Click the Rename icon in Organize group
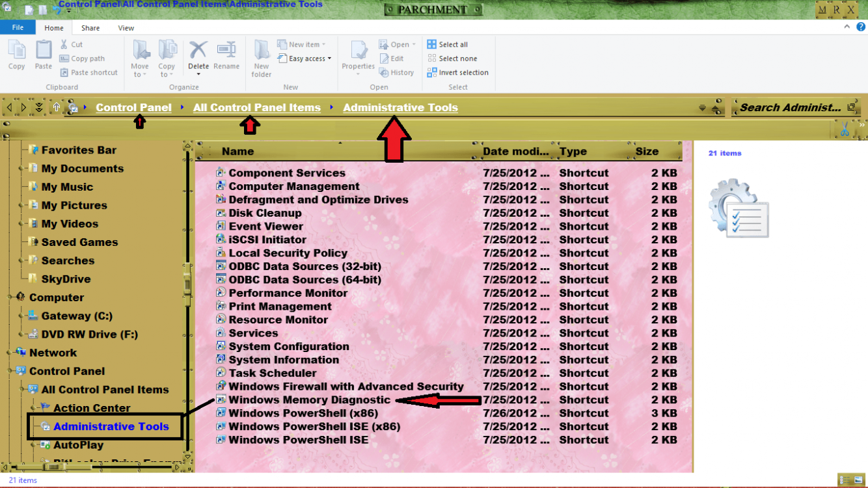Viewport: 868px width, 488px height. click(226, 50)
